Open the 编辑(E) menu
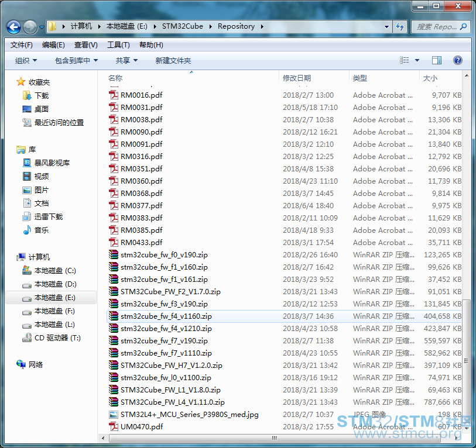476x448 pixels. pos(53,45)
